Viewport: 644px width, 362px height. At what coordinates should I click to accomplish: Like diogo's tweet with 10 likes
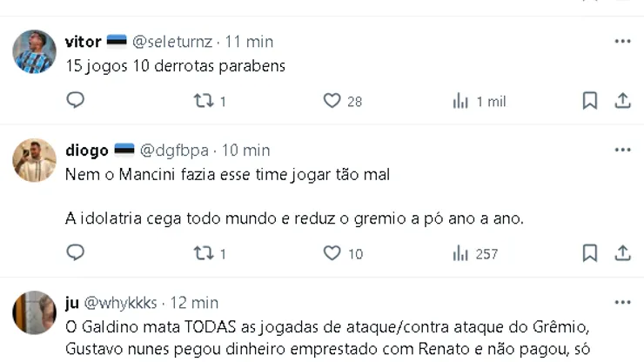coord(332,253)
